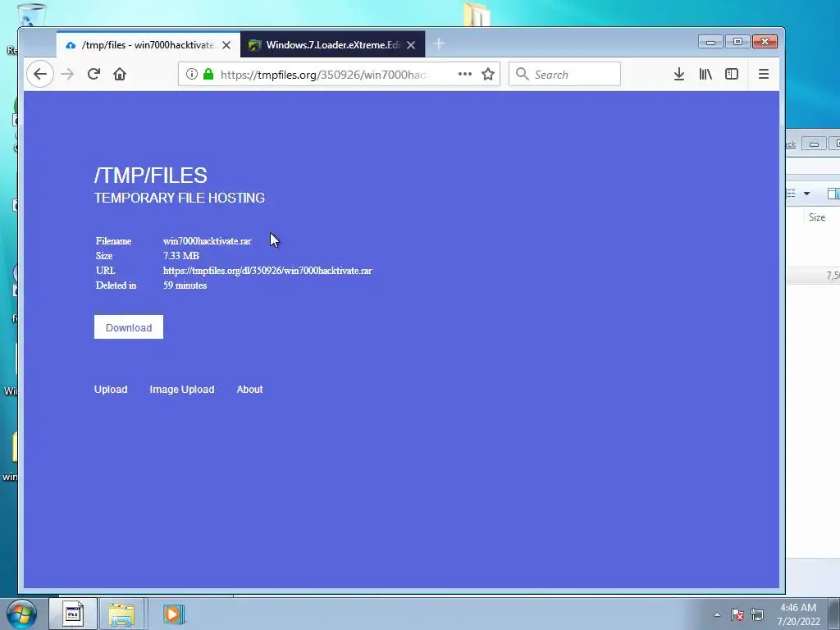
Task: Minimize the background Explorer window
Action: (814, 144)
